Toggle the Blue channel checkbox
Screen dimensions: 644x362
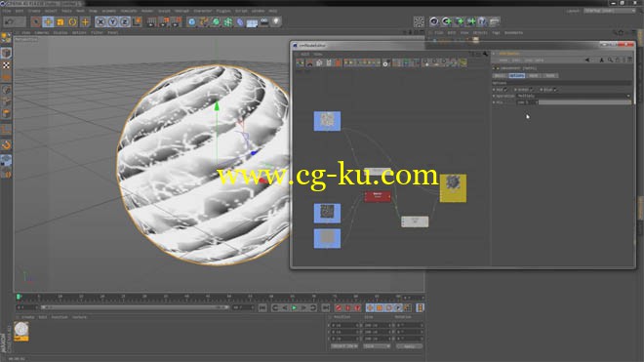pyautogui.click(x=555, y=89)
